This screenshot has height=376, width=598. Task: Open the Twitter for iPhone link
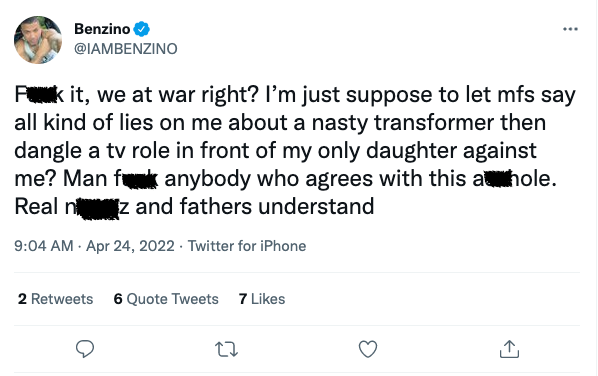point(247,246)
